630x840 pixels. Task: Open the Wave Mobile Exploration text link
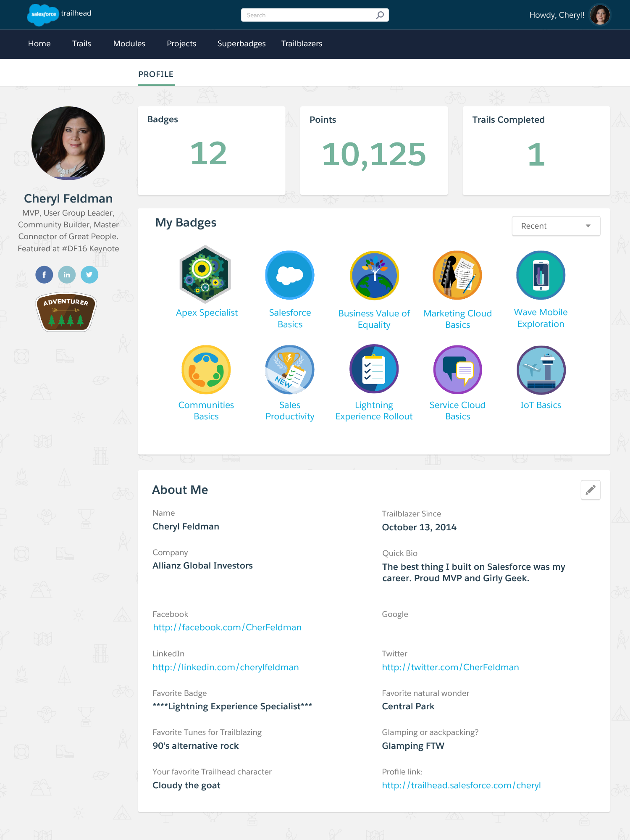[541, 318]
